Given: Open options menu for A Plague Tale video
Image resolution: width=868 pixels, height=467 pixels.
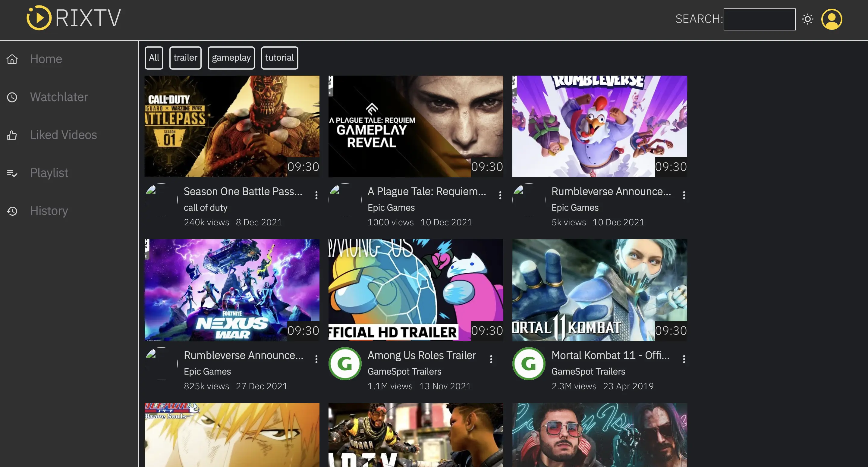Looking at the screenshot, I should pos(500,195).
